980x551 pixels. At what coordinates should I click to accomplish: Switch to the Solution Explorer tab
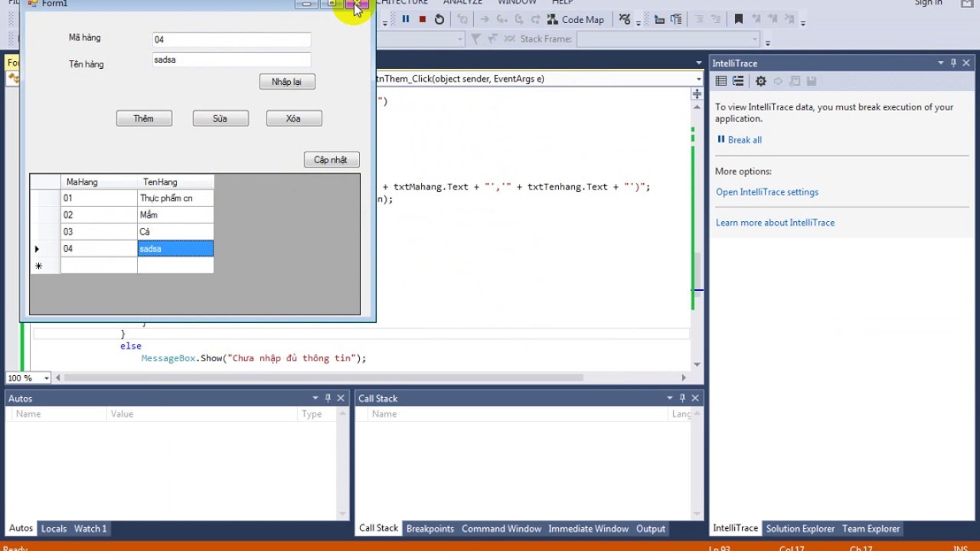pyautogui.click(x=800, y=528)
